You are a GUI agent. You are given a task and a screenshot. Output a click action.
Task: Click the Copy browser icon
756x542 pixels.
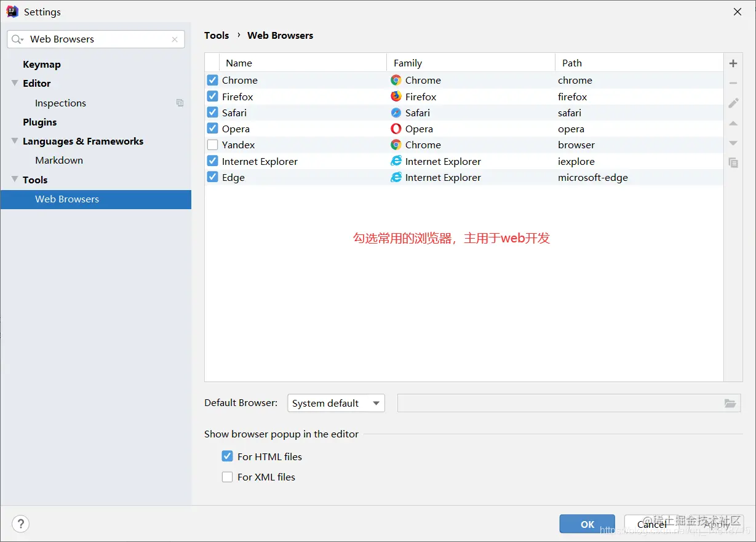[733, 162]
